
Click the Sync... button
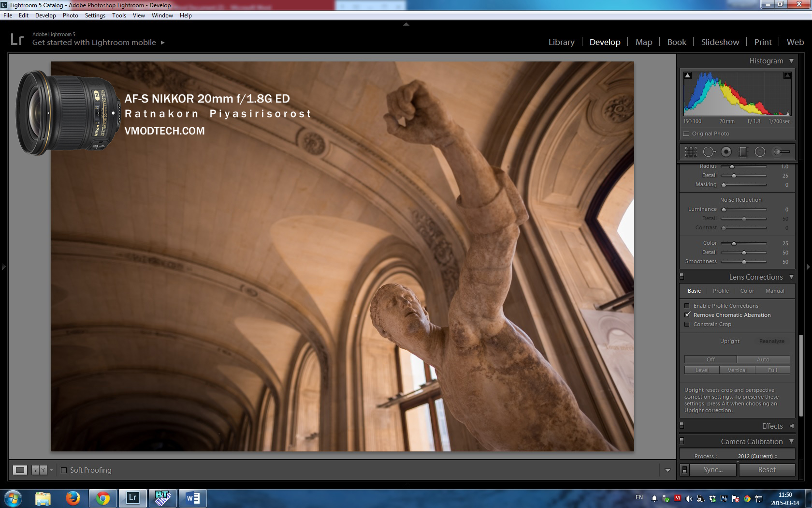point(713,470)
